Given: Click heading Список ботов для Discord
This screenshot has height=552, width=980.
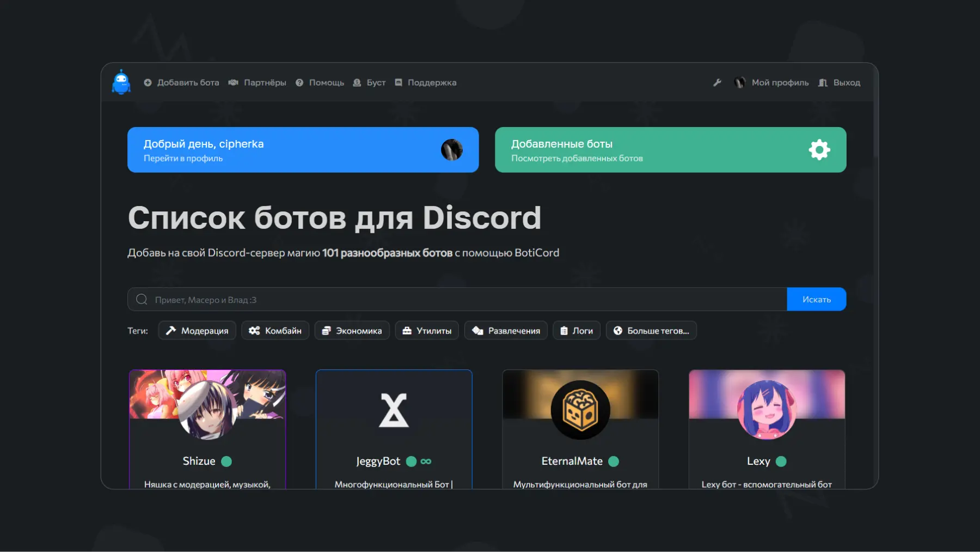Looking at the screenshot, I should [x=334, y=219].
